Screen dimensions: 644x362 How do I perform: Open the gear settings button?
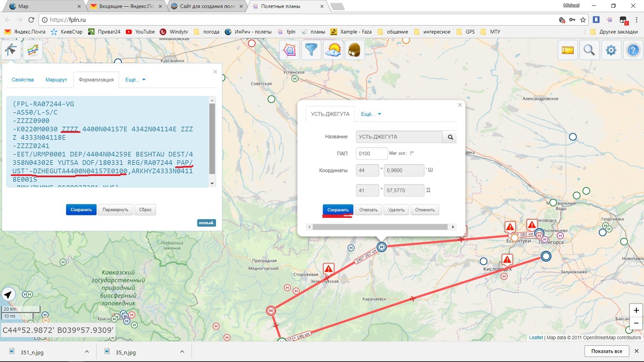pyautogui.click(x=611, y=50)
